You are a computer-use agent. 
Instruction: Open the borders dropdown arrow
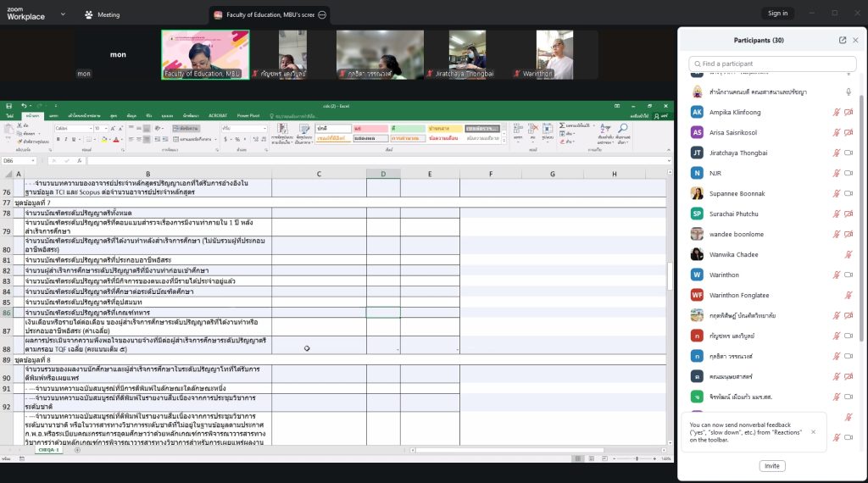(x=97, y=140)
